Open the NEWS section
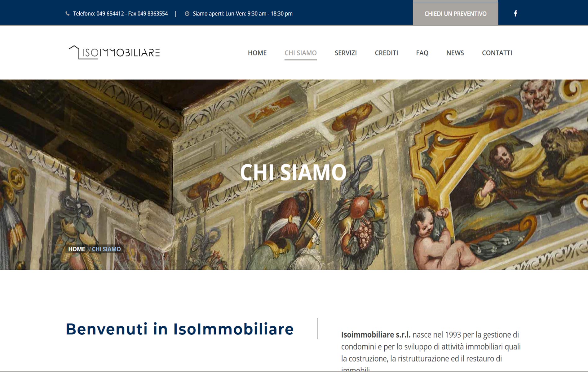The width and height of the screenshot is (588, 372). point(455,53)
